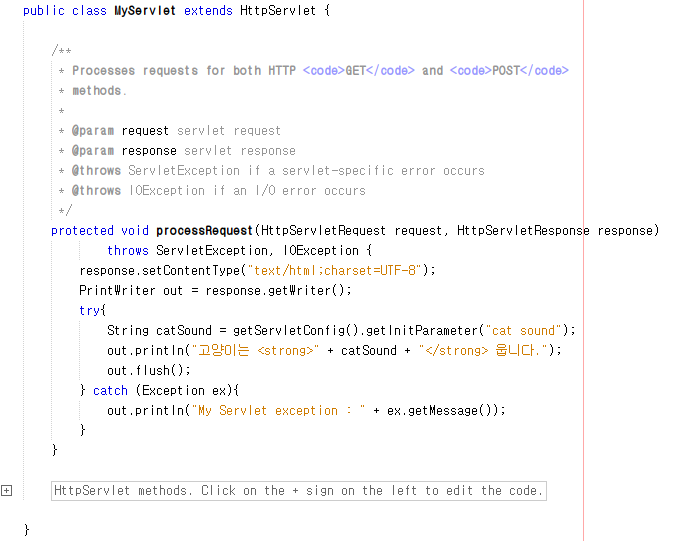
Task: Click the Korean string "고양이는 <strong>"
Action: (x=255, y=351)
